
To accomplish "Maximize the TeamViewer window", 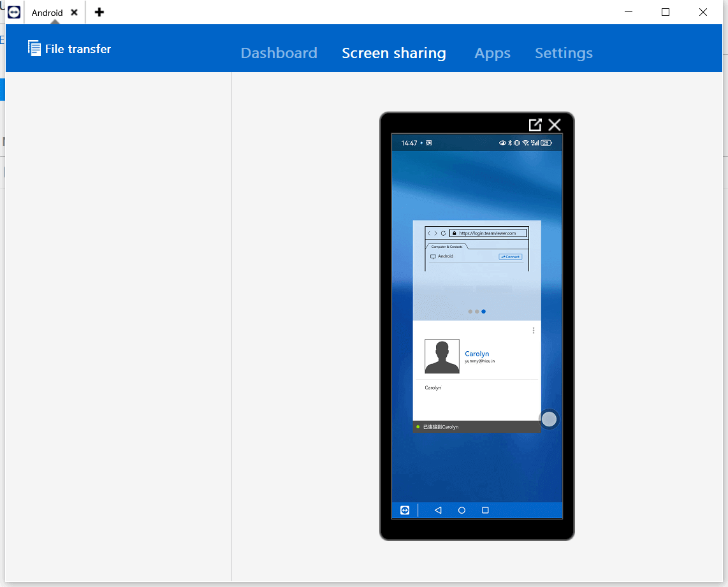I will (666, 12).
